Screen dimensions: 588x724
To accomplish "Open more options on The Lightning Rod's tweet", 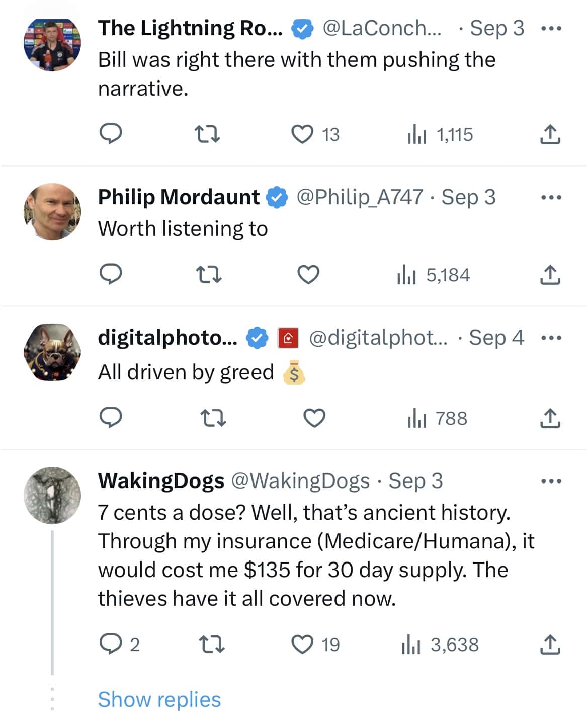I will 551,28.
